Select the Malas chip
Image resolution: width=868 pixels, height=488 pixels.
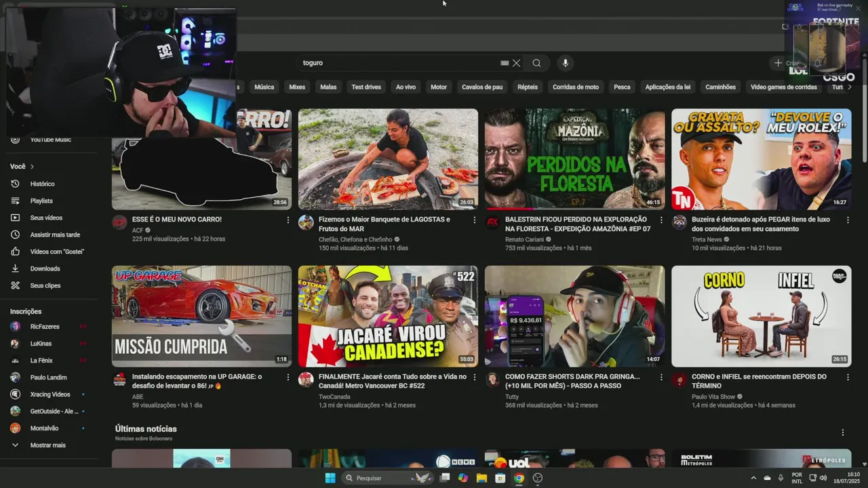point(328,87)
